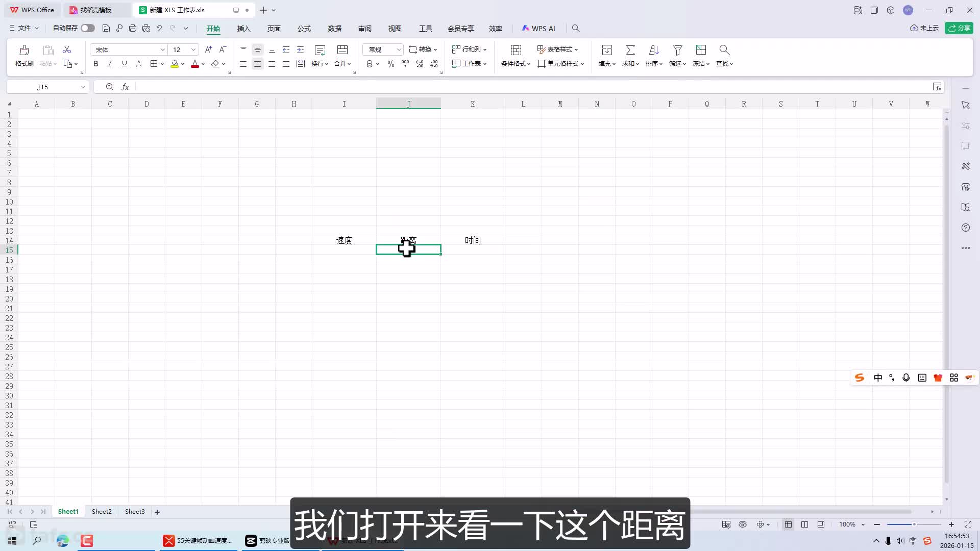The image size is (980, 551).
Task: Open the font name dropdown
Action: point(163,49)
